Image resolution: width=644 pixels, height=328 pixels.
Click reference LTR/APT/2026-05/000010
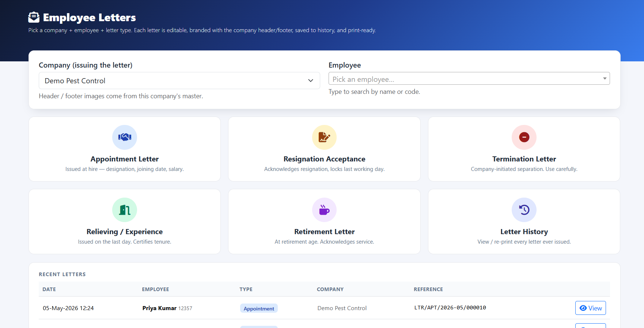[450, 308]
